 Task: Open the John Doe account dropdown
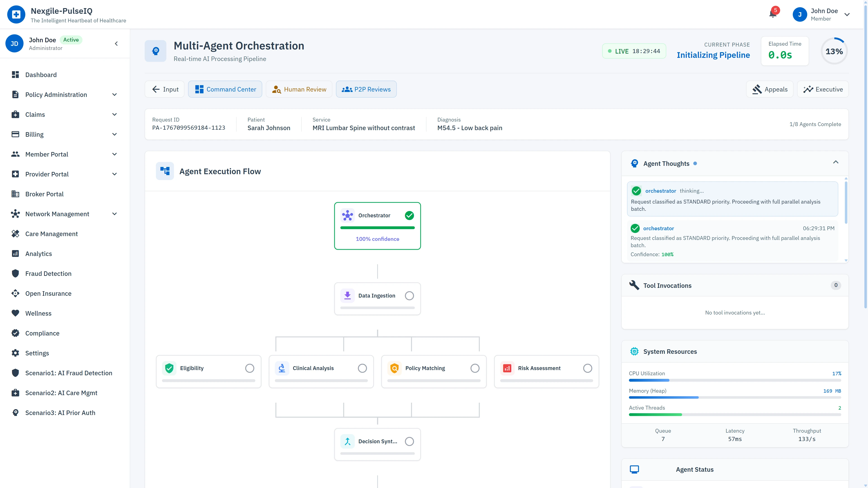coord(847,14)
